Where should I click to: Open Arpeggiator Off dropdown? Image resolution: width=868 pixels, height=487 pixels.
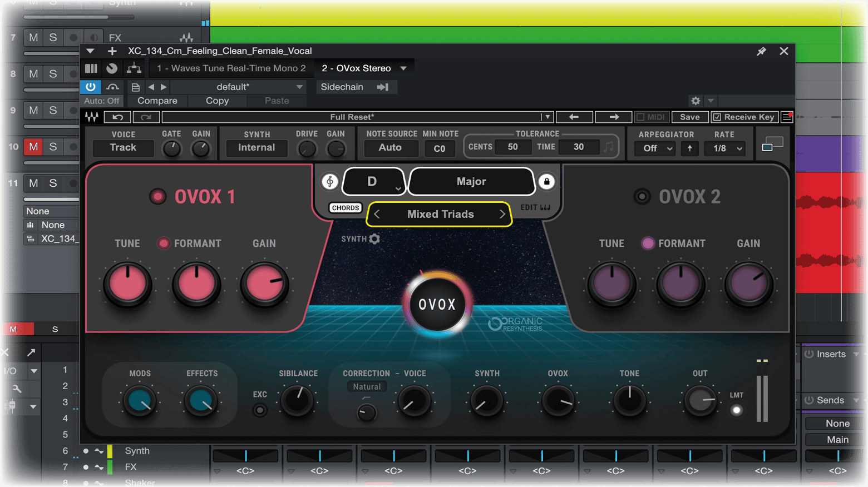[655, 148]
